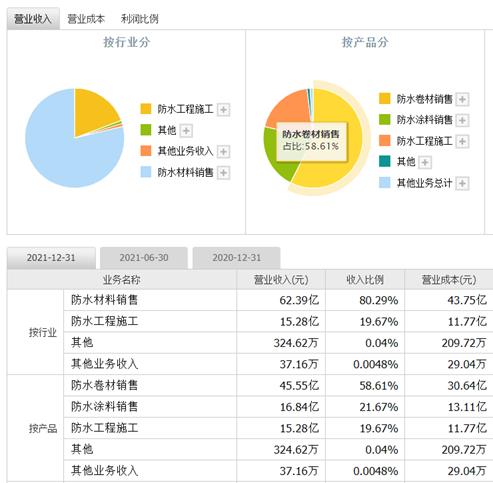493x483 pixels.
Task: Expand plus icon beside 其他业务收入 legend
Action: (x=223, y=152)
